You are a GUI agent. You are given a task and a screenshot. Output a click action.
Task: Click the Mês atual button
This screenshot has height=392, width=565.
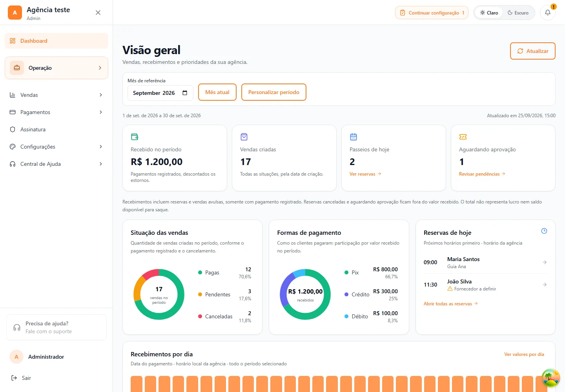point(217,92)
